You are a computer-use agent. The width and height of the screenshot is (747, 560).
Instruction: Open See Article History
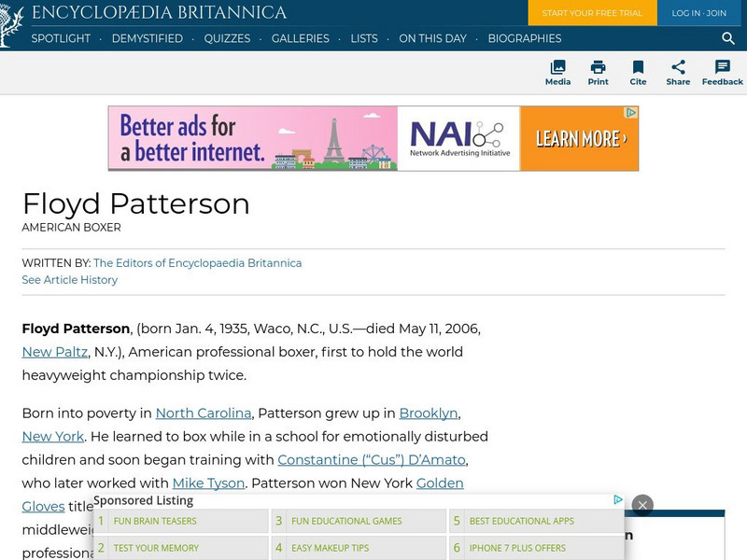69,280
